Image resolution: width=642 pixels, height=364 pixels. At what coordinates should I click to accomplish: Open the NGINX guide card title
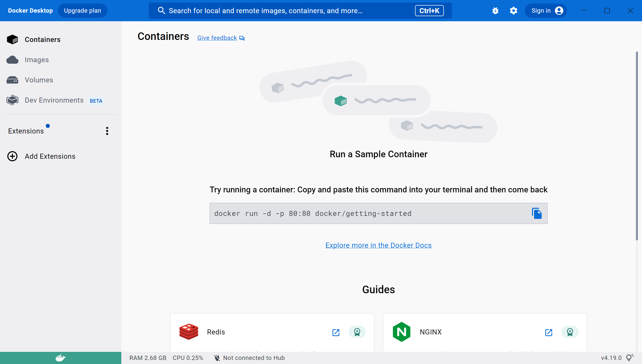(431, 332)
